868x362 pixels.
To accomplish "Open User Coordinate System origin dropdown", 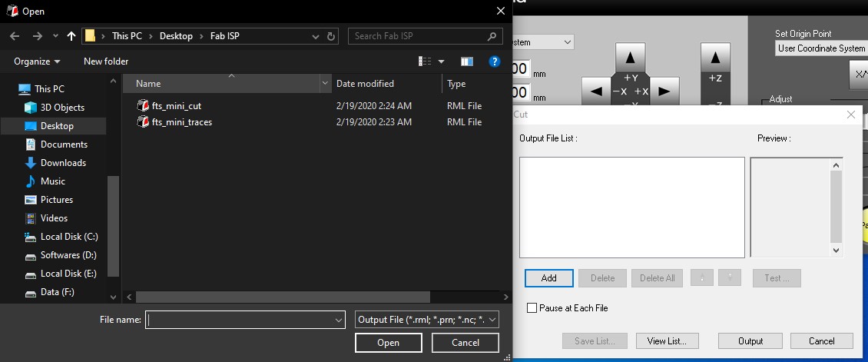I will [821, 48].
